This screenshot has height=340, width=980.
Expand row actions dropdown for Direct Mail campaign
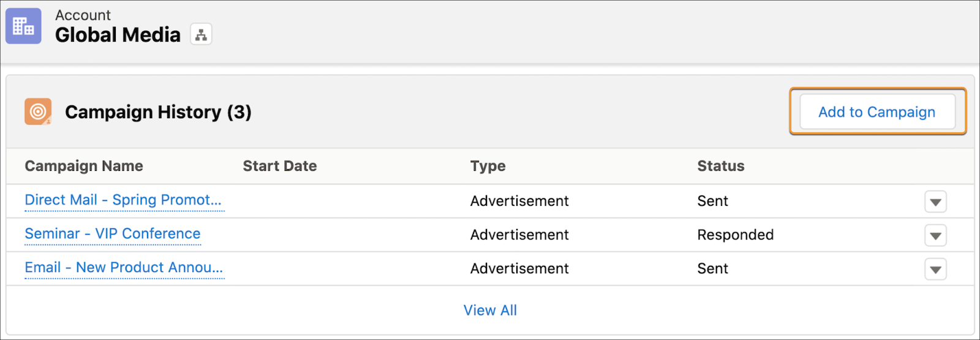pos(935,202)
